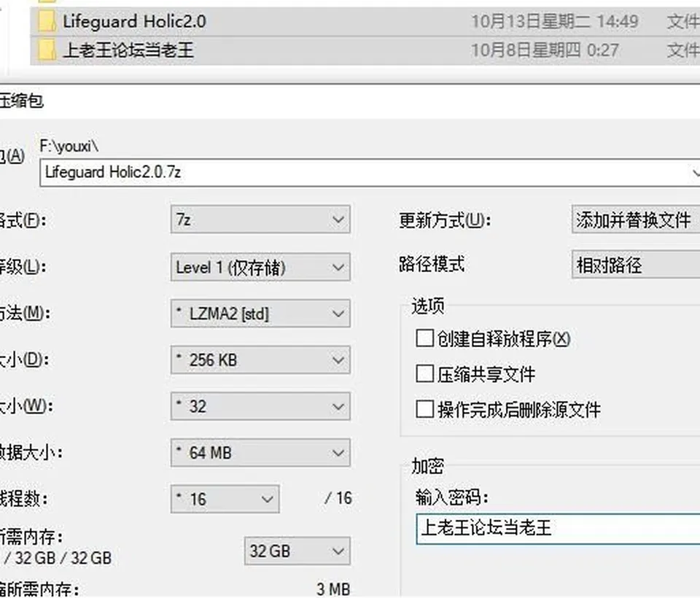Click the 路径模式 label
This screenshot has width=700, height=598.
432,264
